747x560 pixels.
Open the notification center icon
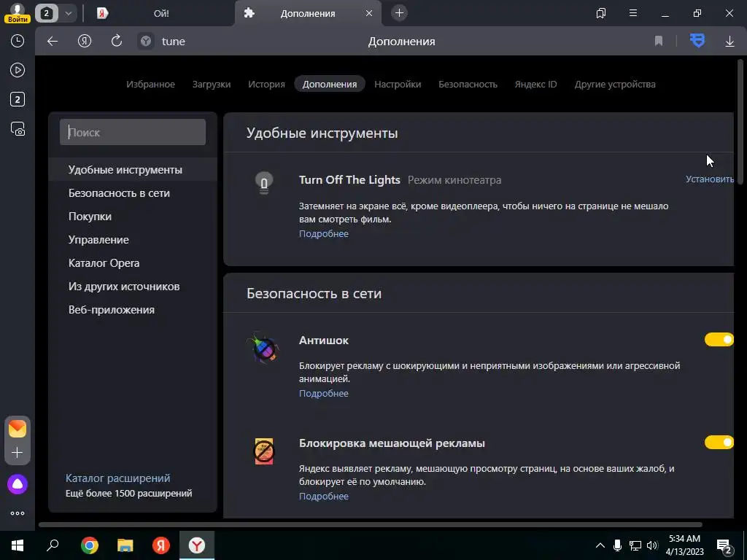724,545
